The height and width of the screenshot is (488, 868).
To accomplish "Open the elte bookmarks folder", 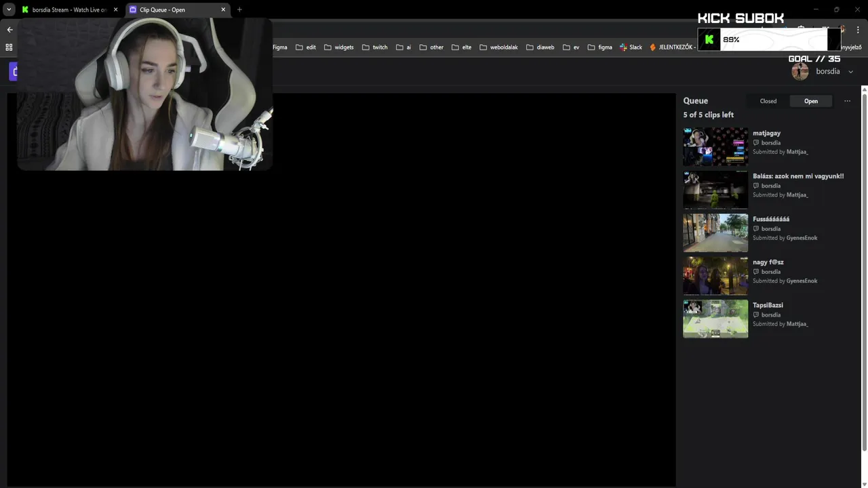I will tap(462, 47).
